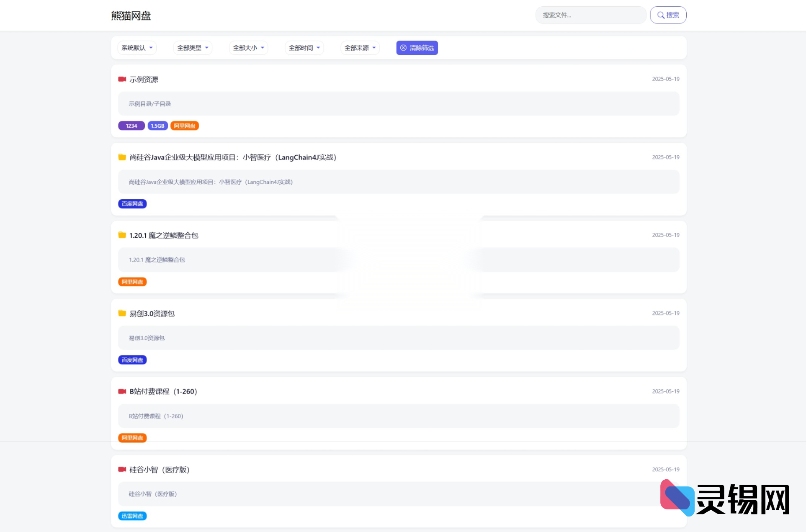Expand the 全部类型 filter dropdown
Viewport: 806px width, 532px height.
192,48
